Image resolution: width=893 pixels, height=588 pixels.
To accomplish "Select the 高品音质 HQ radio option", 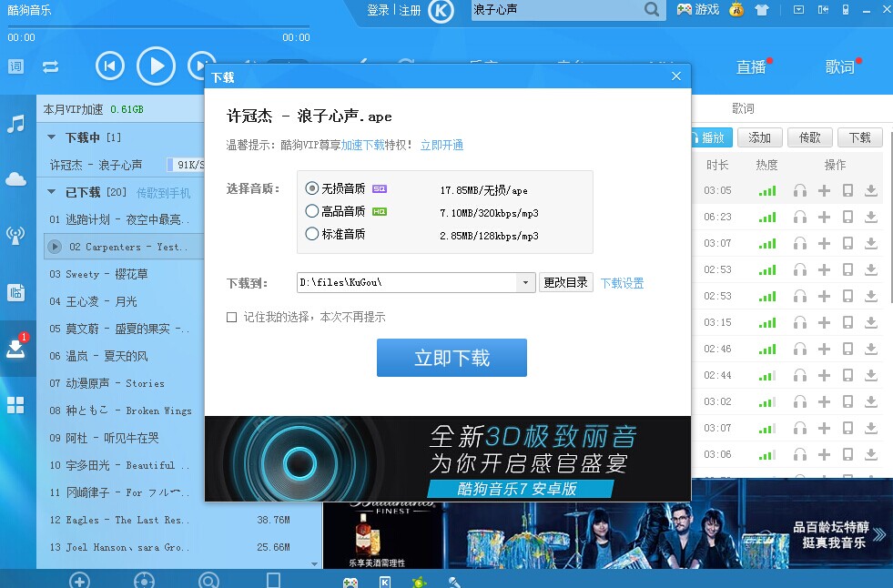I will (312, 211).
